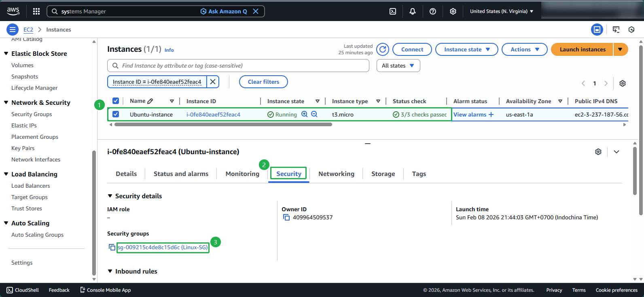
Task: Open the Launch instances split arrow
Action: click(x=621, y=49)
